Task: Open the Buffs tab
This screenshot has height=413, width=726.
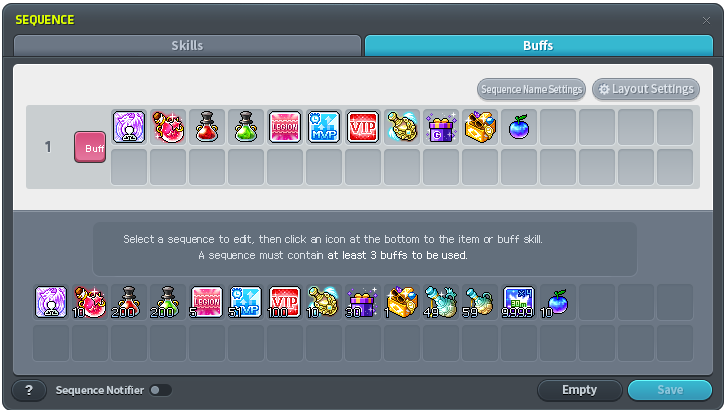Action: pos(538,45)
